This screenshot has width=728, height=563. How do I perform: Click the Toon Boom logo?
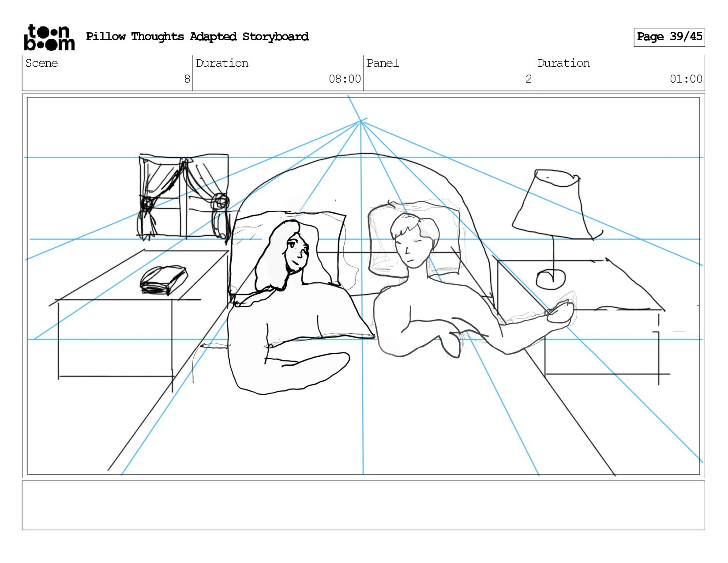pyautogui.click(x=49, y=38)
